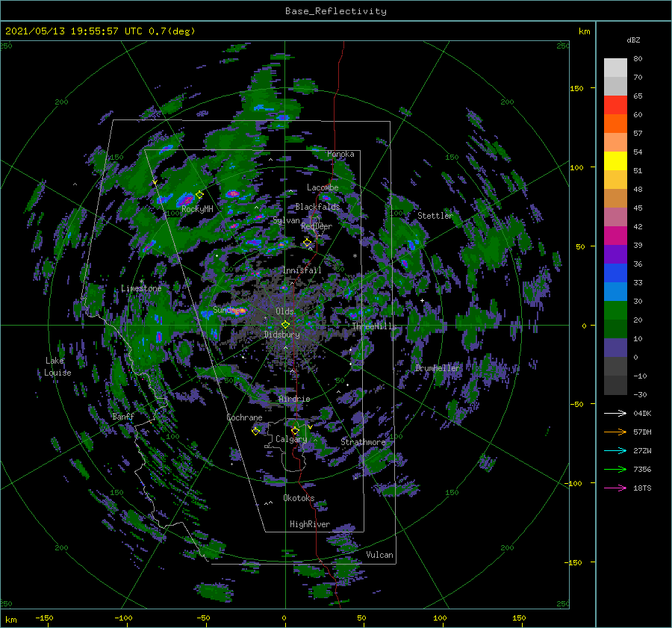Click the Vulcan town label
The width and height of the screenshot is (672, 628).
[x=379, y=555]
